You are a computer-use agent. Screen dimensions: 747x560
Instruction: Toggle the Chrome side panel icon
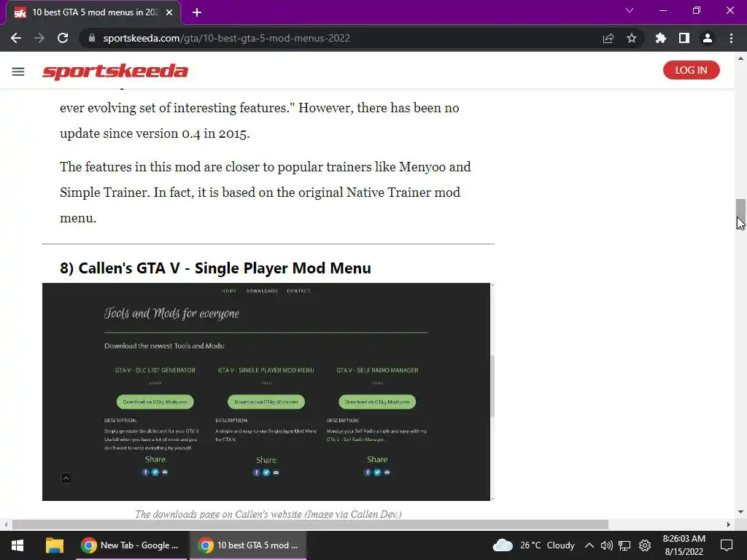click(684, 38)
